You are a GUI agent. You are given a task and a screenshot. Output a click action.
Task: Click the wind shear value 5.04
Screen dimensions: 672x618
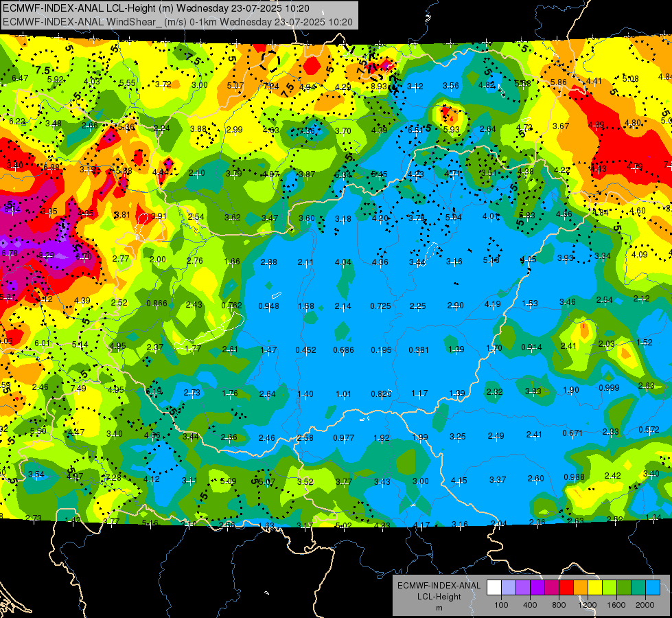click(454, 218)
